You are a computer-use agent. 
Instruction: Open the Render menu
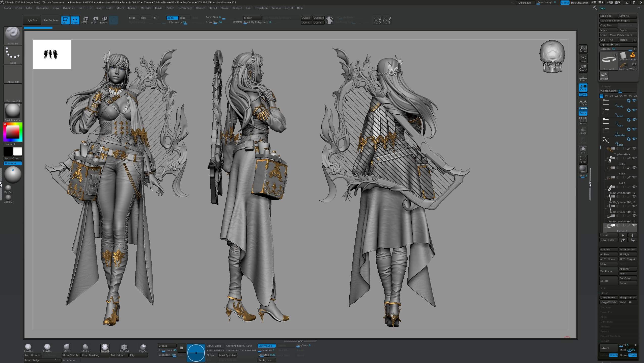tap(201, 8)
